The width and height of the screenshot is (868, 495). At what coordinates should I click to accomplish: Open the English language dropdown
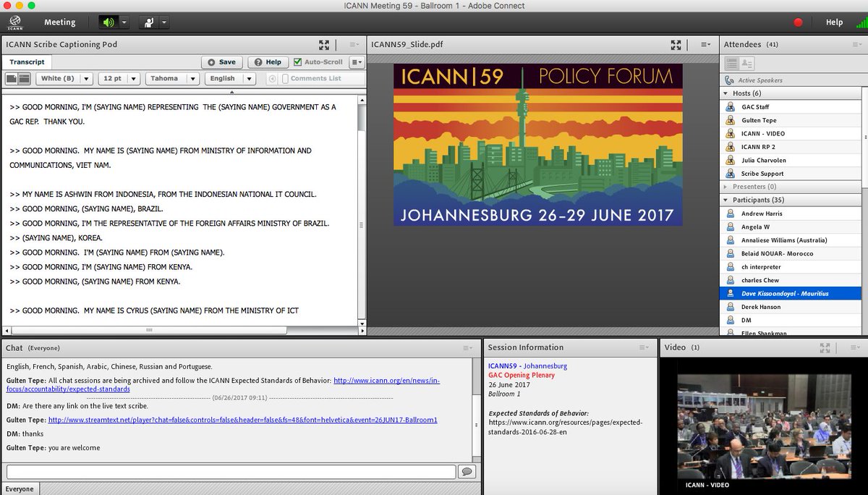(229, 78)
